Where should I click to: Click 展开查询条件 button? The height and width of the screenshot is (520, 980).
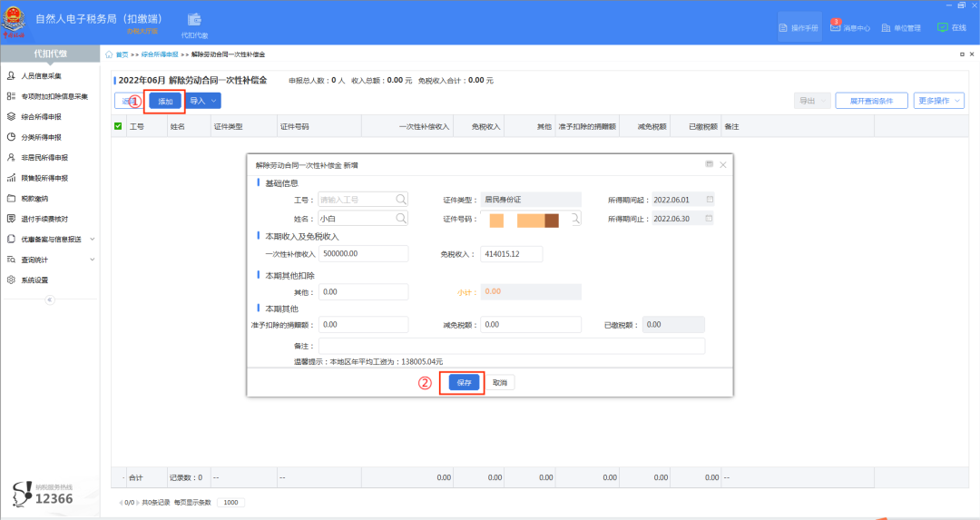point(871,101)
